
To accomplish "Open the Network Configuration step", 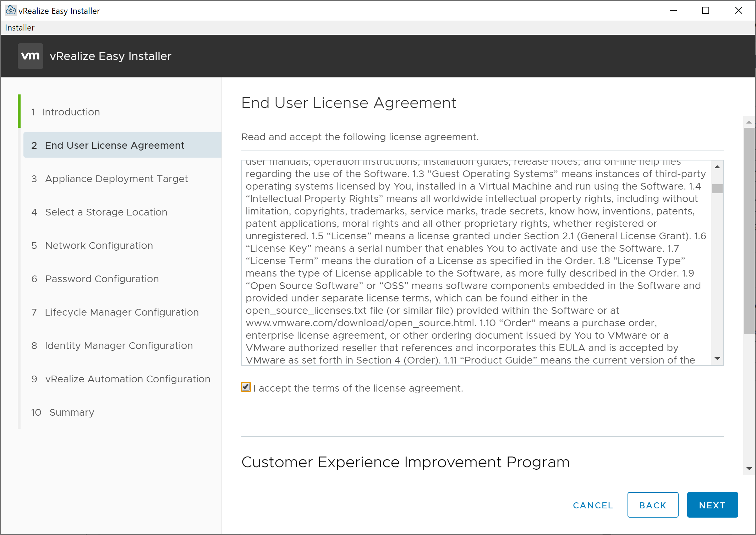I will 99,245.
